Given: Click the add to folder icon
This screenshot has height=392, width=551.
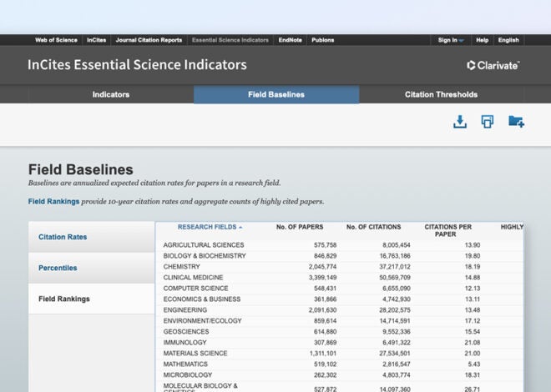Looking at the screenshot, I should (516, 122).
